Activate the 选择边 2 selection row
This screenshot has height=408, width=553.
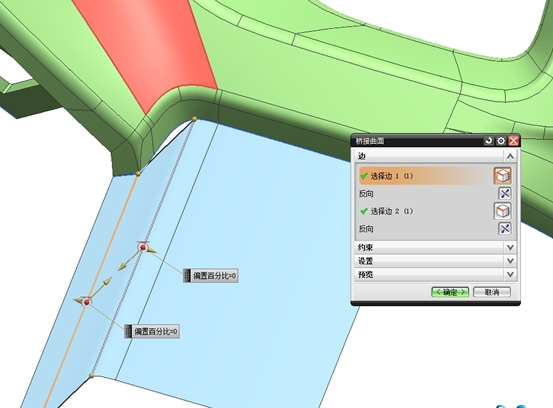point(425,211)
